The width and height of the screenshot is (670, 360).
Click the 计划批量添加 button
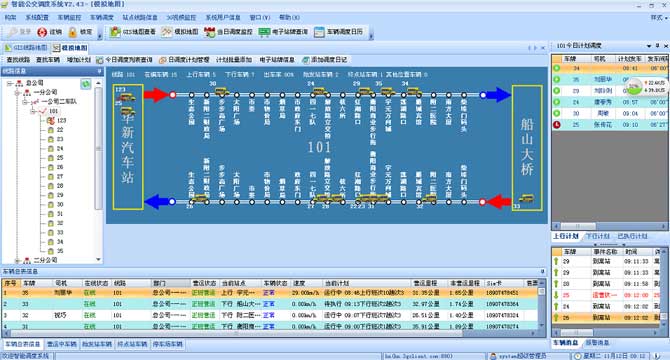234,60
